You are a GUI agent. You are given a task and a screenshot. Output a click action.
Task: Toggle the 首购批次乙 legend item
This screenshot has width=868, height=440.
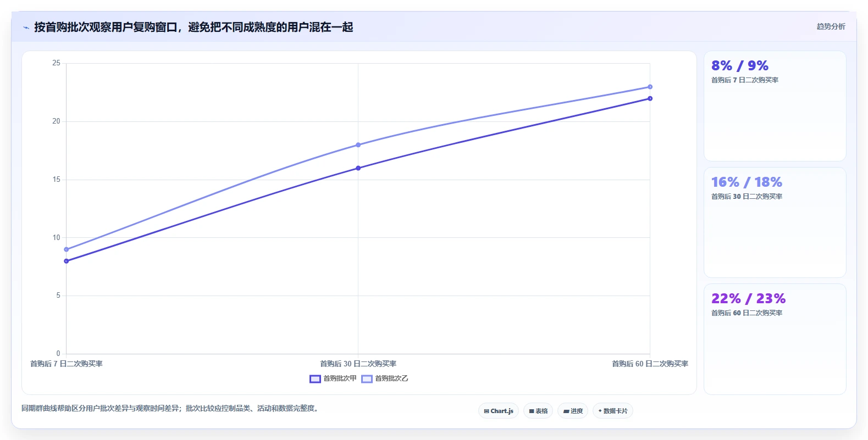[x=385, y=378]
